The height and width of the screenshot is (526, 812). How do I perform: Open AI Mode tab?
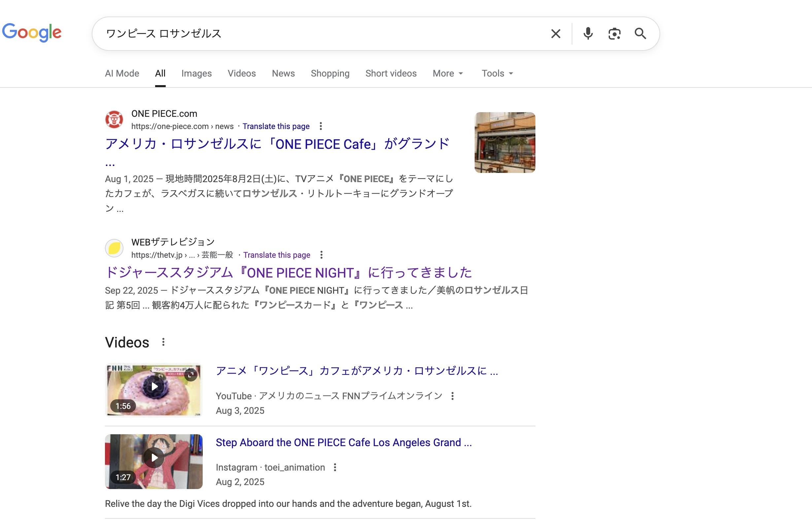(x=122, y=73)
